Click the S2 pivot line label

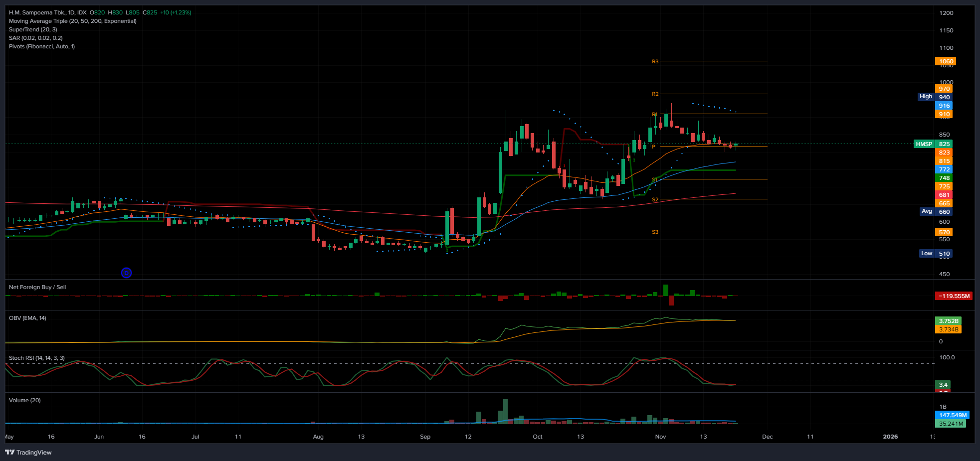(655, 200)
